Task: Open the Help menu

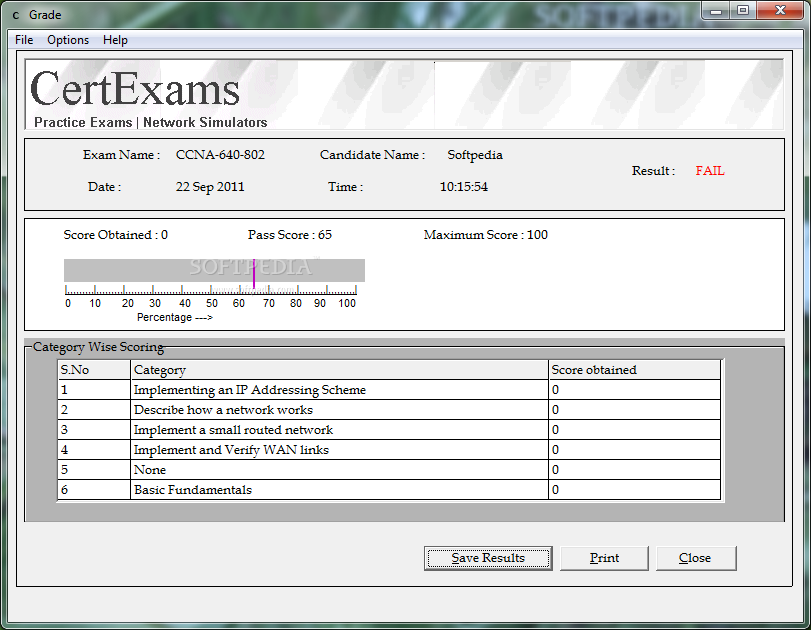Action: (x=115, y=40)
